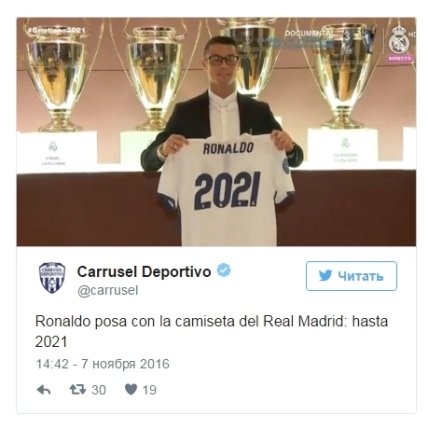This screenshot has height=429, width=428.
Task: Follow the account with Читать button
Action: point(351,276)
